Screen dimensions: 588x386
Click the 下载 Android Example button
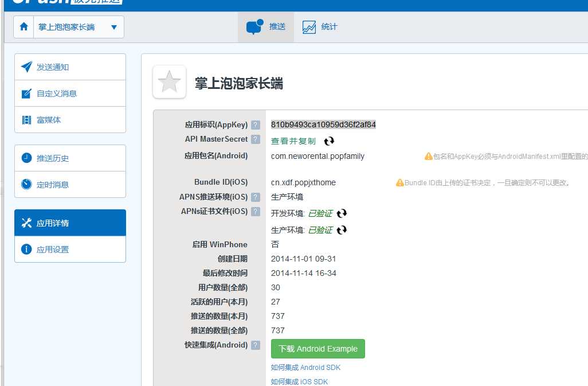point(318,349)
